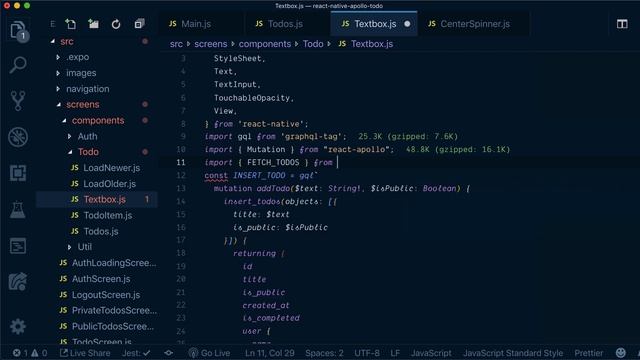Expand the navigation folder

click(88, 89)
